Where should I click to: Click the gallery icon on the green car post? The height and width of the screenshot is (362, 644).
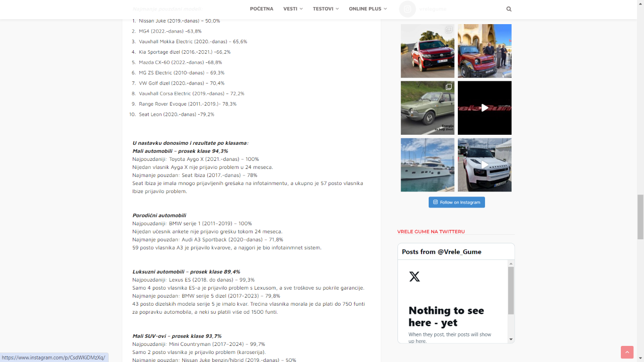pyautogui.click(x=448, y=87)
